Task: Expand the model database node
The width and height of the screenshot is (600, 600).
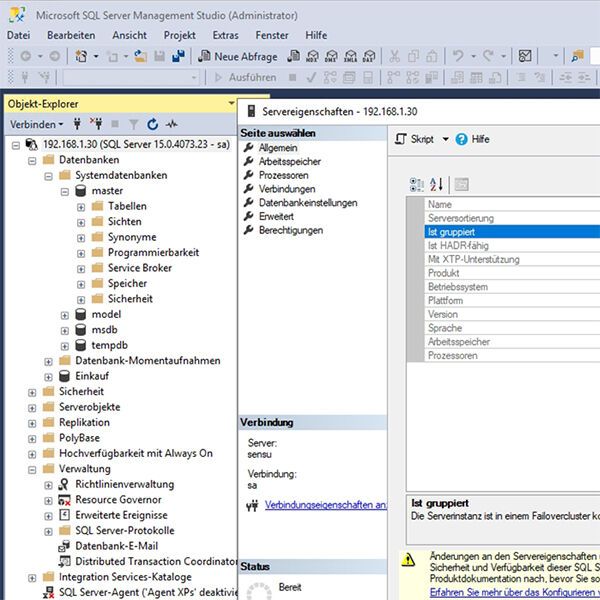Action: tap(65, 316)
